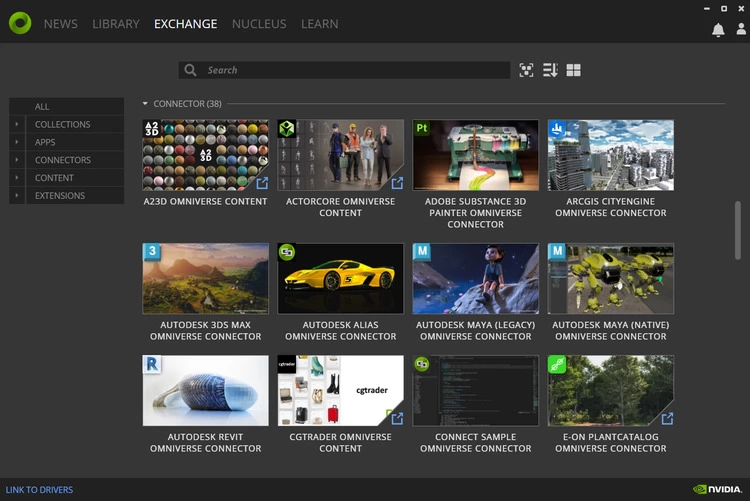
Task: Click the Omniverse logo icon
Action: pos(20,23)
